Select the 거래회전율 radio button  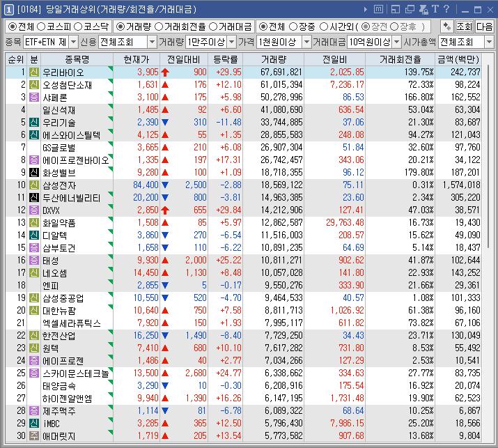click(159, 27)
